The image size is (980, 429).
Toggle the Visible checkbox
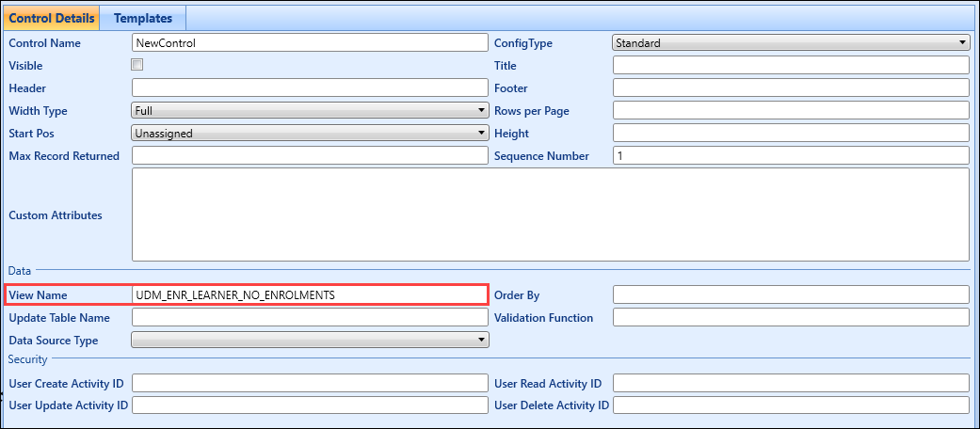[x=137, y=65]
